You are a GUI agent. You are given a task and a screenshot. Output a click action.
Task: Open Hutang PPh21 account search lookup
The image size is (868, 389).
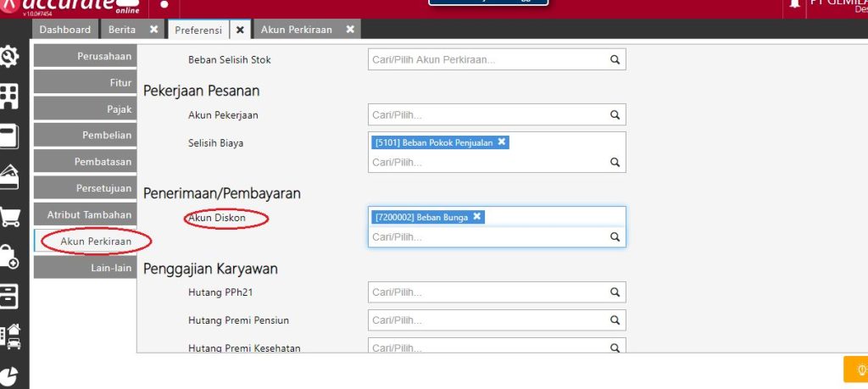point(615,292)
